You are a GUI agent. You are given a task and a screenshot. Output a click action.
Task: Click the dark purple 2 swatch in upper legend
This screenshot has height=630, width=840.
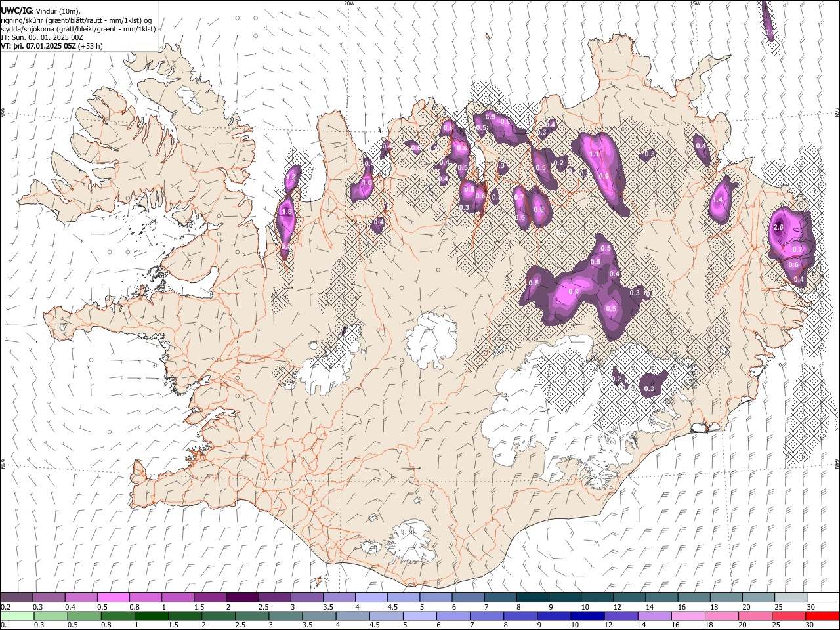[x=242, y=598]
